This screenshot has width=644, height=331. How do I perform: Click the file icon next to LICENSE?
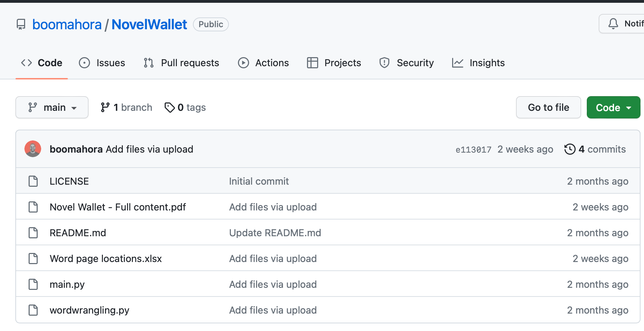click(33, 181)
